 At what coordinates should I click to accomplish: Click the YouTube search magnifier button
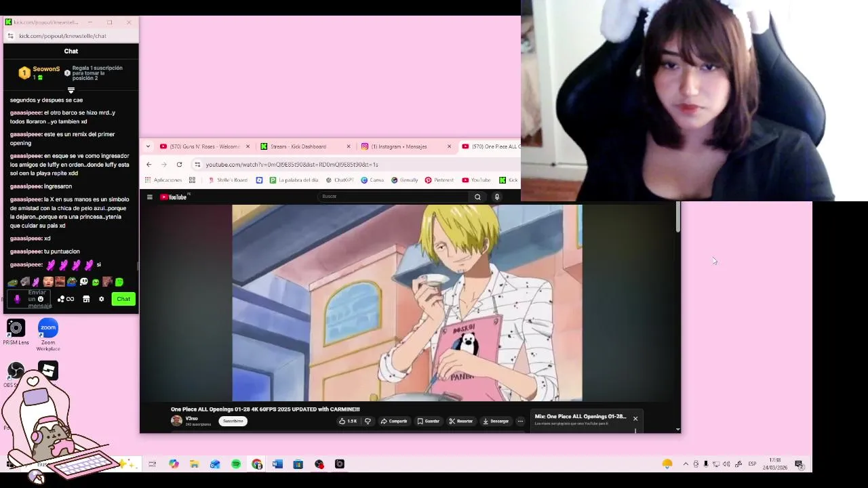tap(477, 197)
